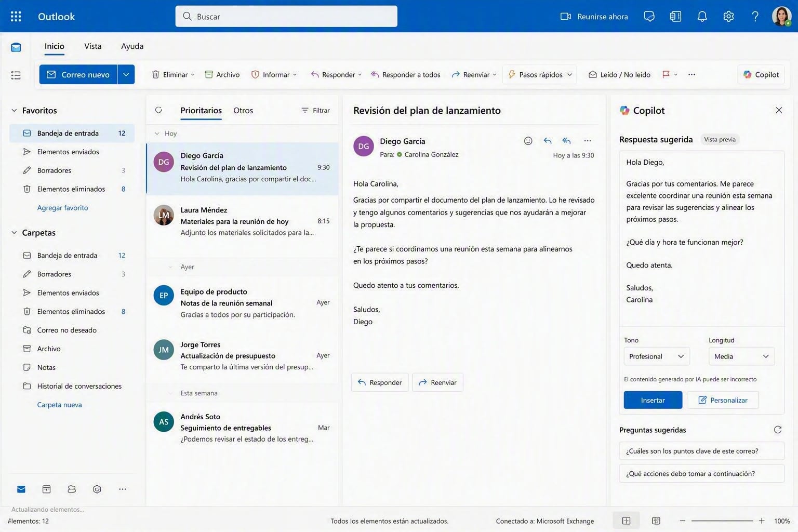Click the Agregar favorito link
The width and height of the screenshot is (798, 532).
point(62,208)
